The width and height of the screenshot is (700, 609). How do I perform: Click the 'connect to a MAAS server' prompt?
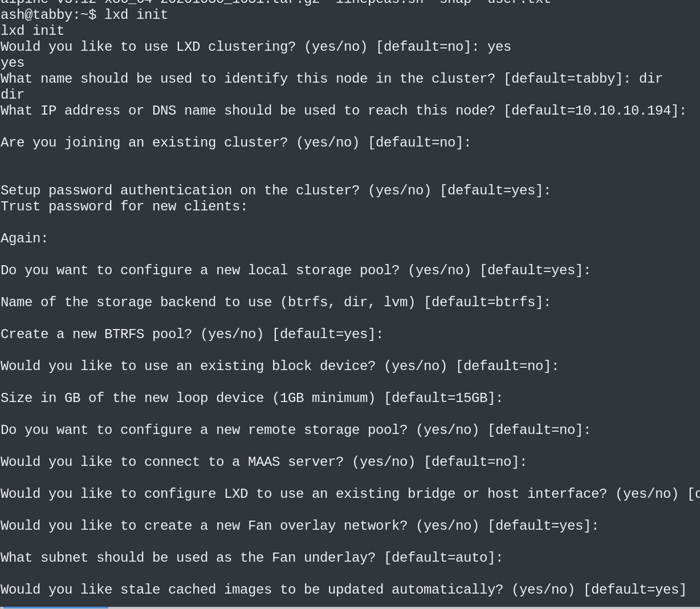(263, 461)
